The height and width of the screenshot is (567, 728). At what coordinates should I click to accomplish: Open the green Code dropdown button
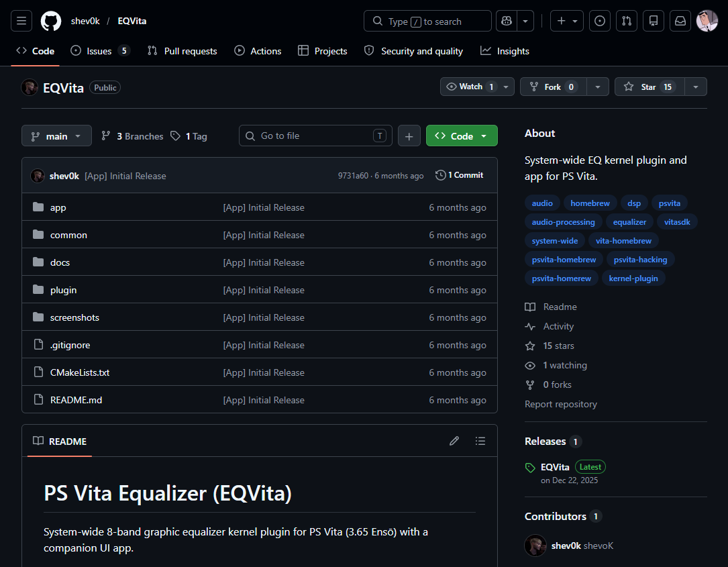point(462,136)
